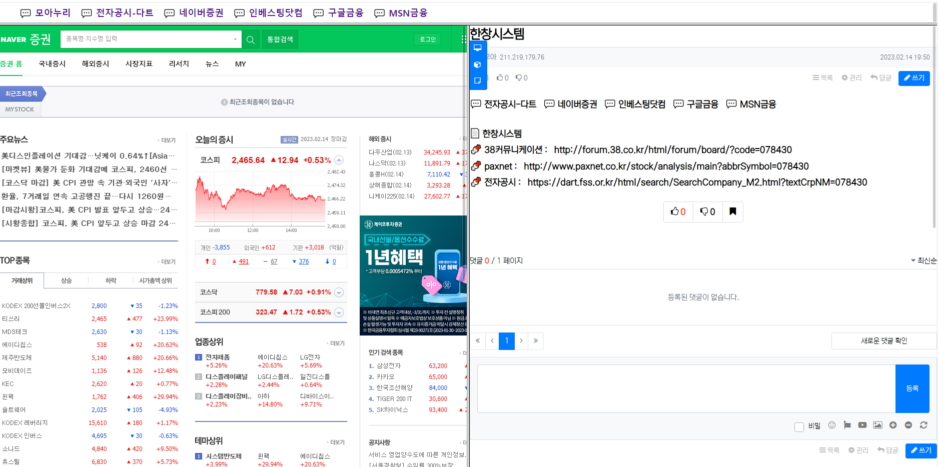Screen dimensions: 938x467
Task: Open the stock search field dropdown arrow
Action: [x=235, y=39]
